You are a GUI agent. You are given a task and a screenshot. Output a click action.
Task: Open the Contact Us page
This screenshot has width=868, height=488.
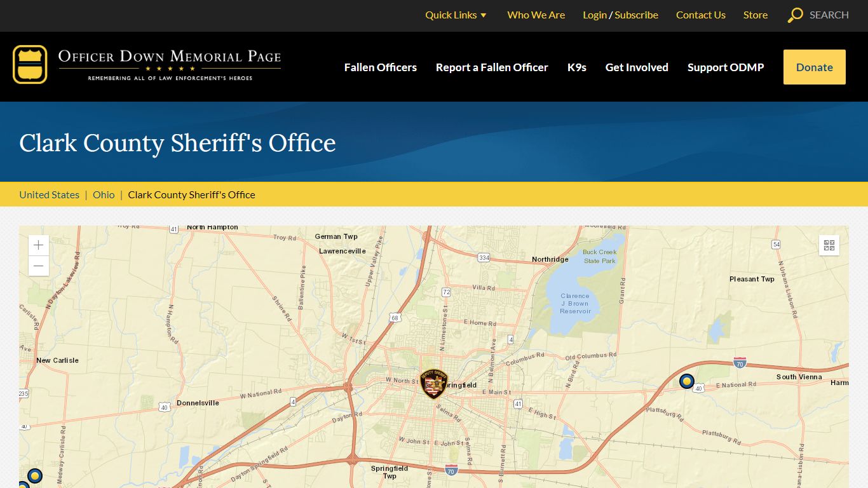[x=700, y=15]
